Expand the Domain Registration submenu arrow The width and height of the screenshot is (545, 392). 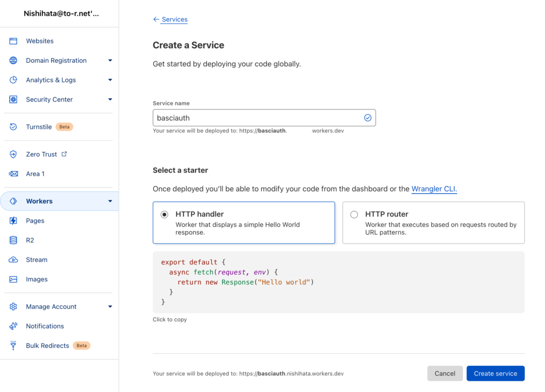point(110,61)
